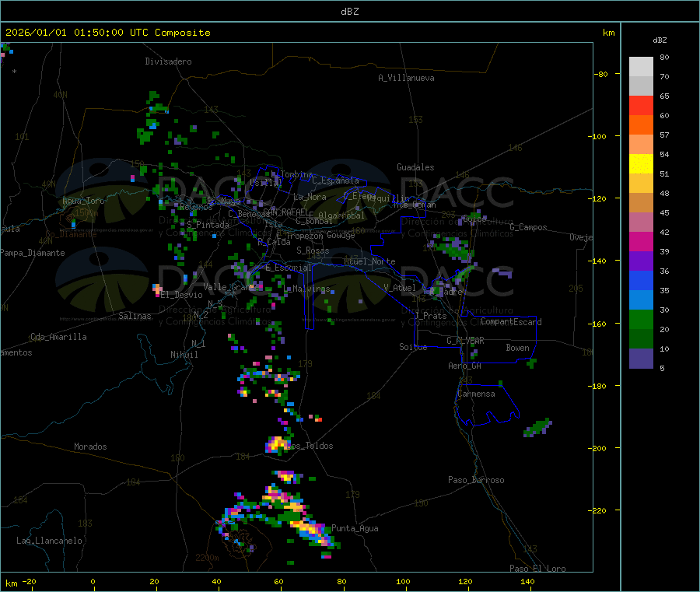Select the light blue 30-35 dBZ legend swatch
The image size is (700, 592).
click(x=641, y=300)
